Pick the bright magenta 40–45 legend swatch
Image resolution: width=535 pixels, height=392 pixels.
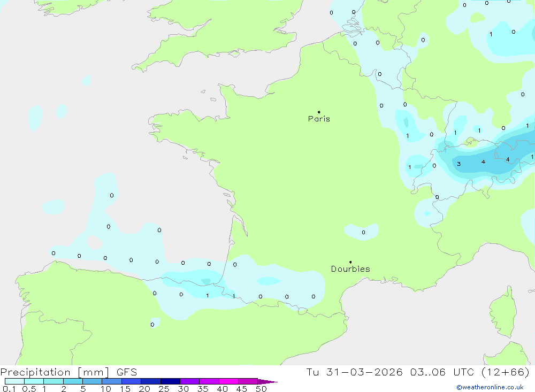[x=228, y=381]
